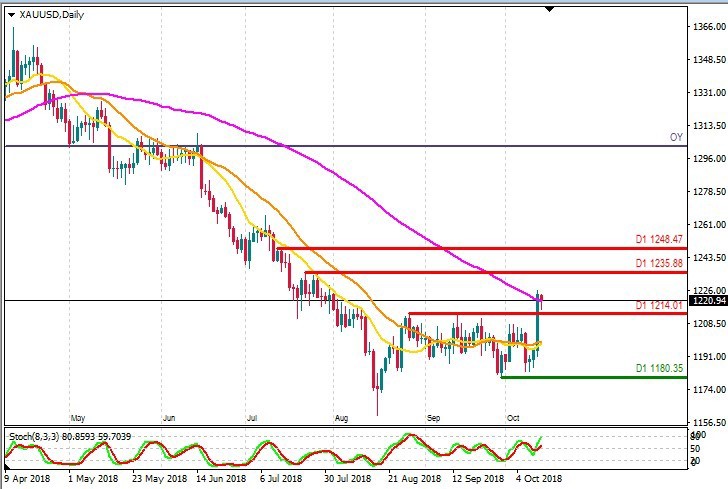Image resolution: width=728 pixels, height=489 pixels.
Task: Click the 6 Jul 2018 date on time axis
Action: coord(281,478)
